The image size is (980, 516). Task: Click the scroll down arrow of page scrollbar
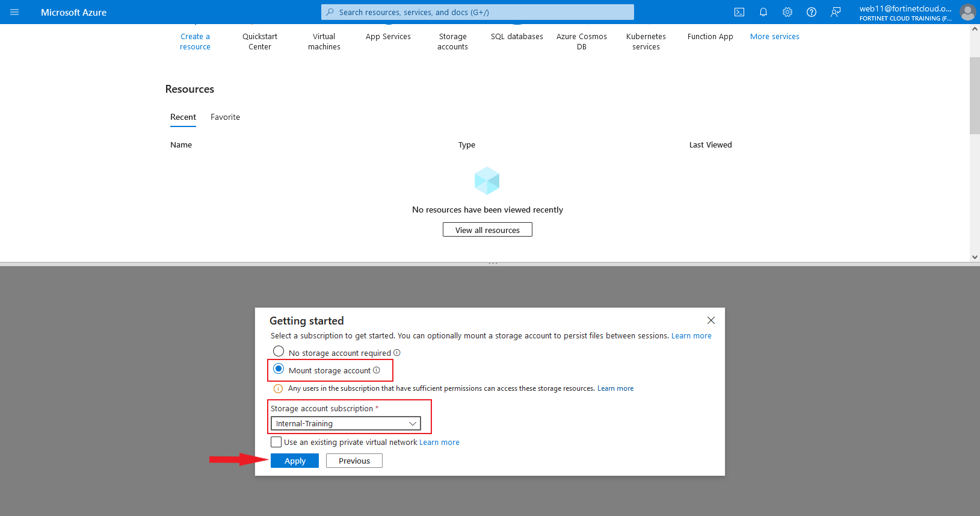click(x=975, y=257)
